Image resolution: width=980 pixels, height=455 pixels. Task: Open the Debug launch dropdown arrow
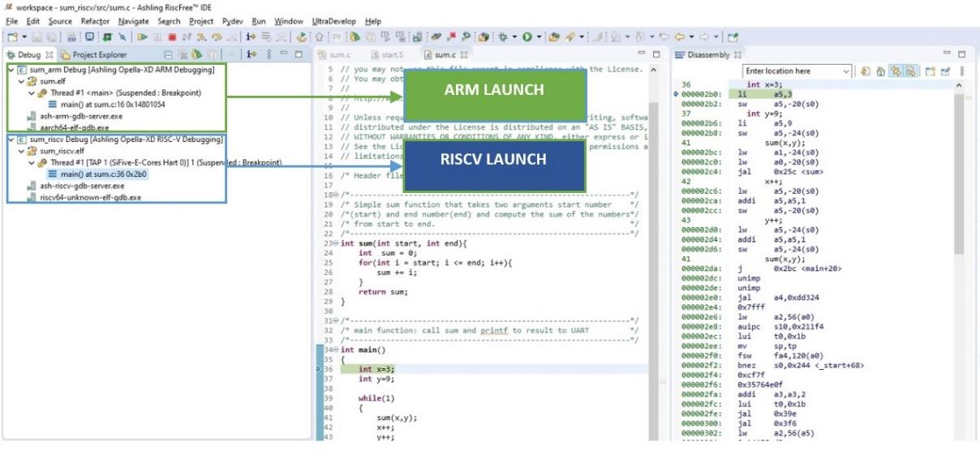click(x=513, y=36)
